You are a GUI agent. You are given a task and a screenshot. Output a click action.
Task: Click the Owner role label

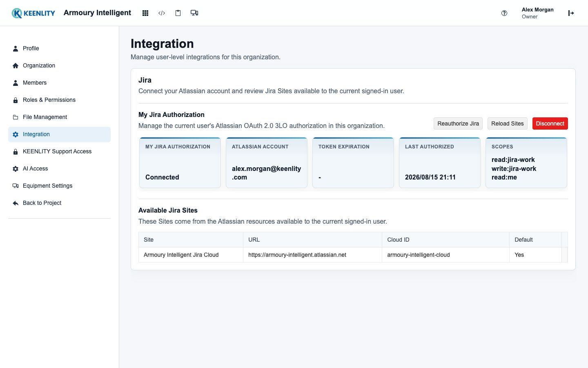[530, 17]
